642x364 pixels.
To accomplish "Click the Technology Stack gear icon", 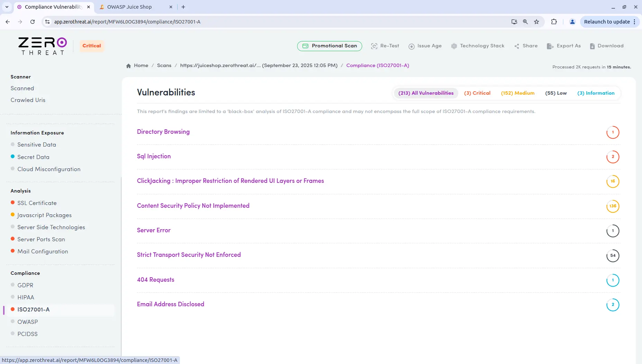I will [x=454, y=46].
